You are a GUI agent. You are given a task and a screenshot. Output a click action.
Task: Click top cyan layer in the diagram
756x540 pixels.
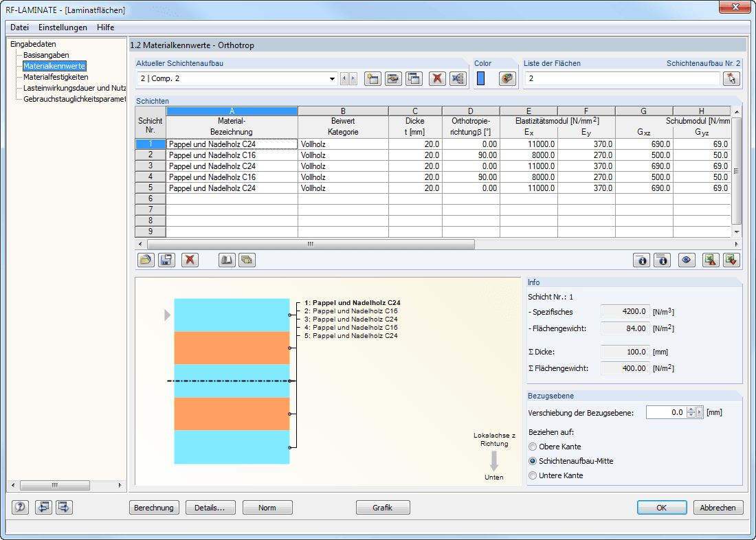(232, 315)
